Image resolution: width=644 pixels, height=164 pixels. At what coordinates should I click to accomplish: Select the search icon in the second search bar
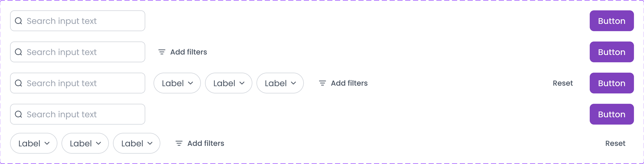click(x=18, y=52)
